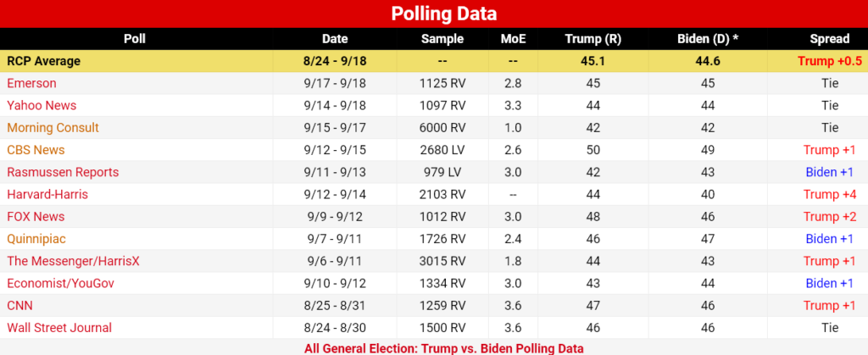Open the Quinnipiac poll link

[36, 239]
